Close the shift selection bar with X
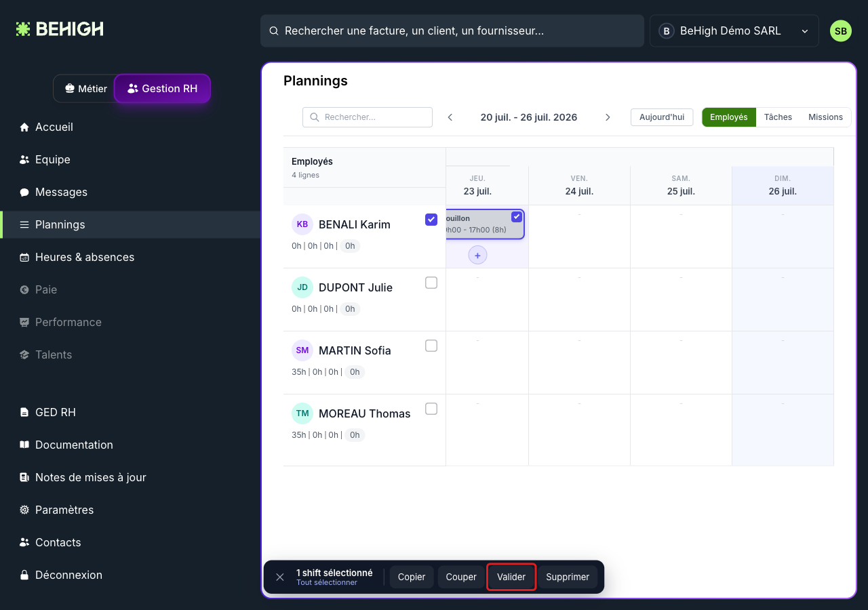868x610 pixels. (x=280, y=577)
